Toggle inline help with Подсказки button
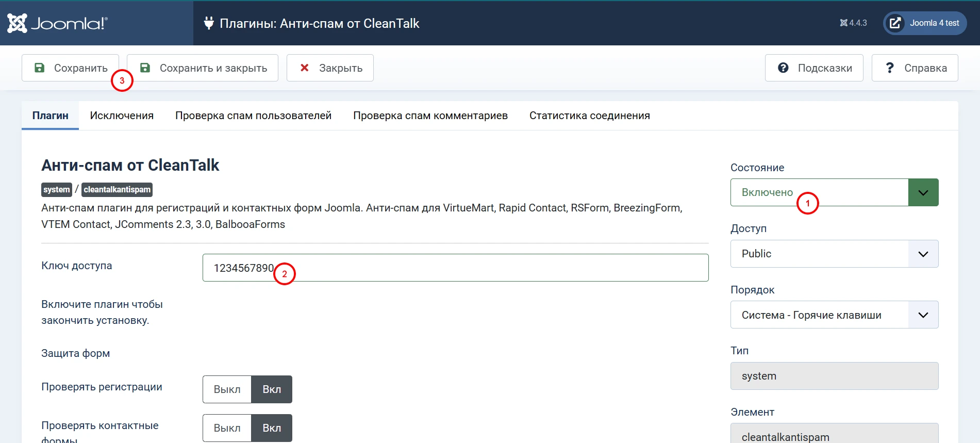This screenshot has width=980, height=443. (814, 68)
